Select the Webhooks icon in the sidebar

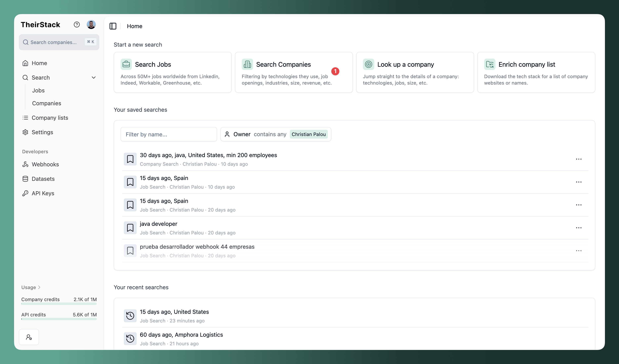[x=26, y=164]
